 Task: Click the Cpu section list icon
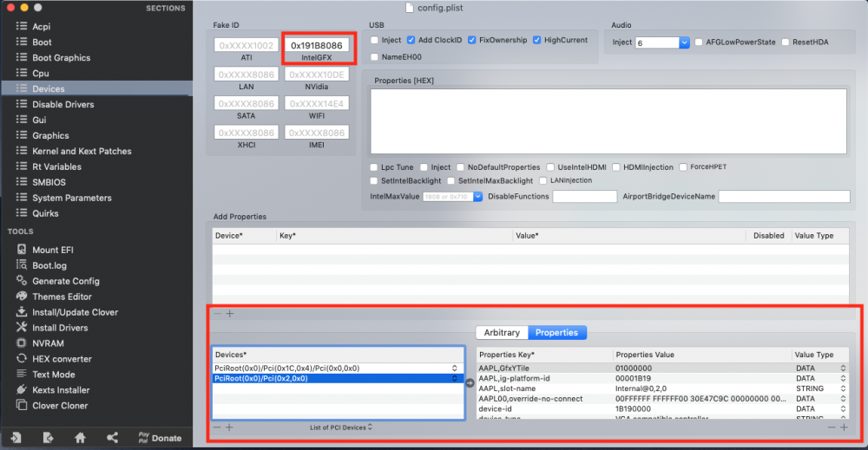tap(22, 73)
